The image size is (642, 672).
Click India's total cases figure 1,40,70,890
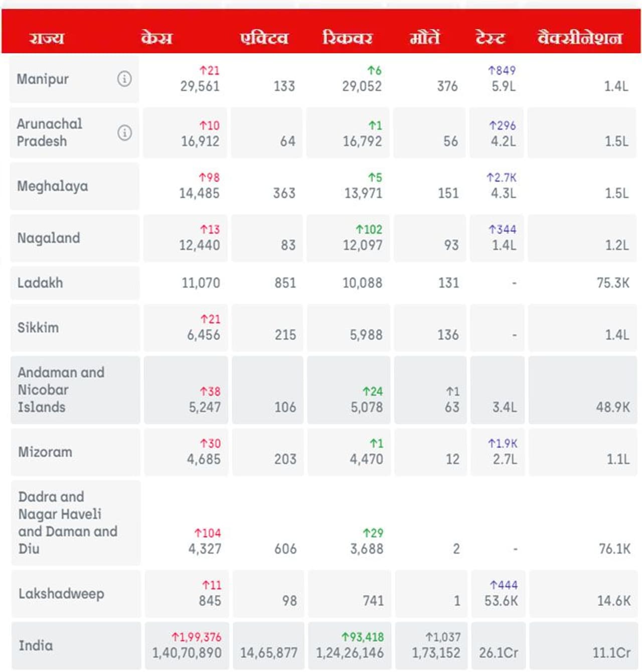pyautogui.click(x=187, y=653)
